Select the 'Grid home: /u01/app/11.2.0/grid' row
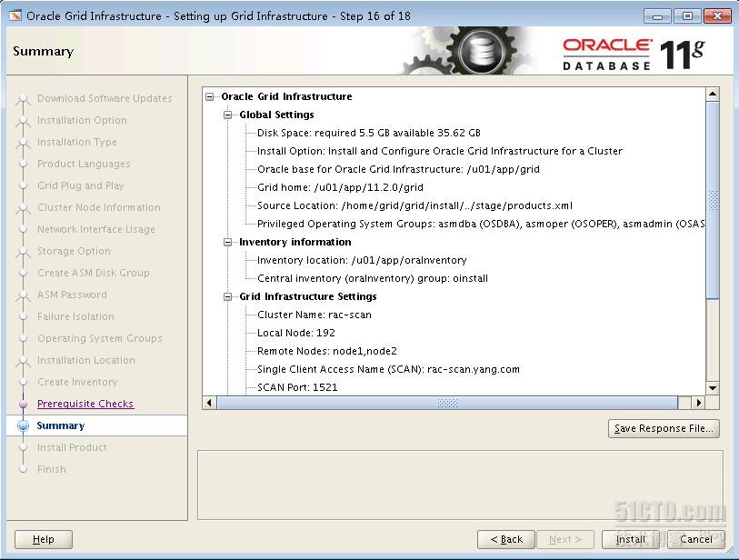Image resolution: width=739 pixels, height=560 pixels. [x=340, y=187]
